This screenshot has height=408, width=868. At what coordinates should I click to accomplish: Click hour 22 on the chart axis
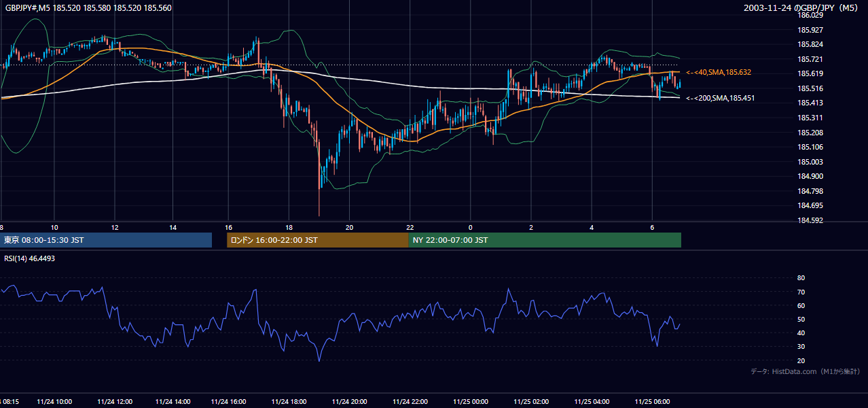410,227
